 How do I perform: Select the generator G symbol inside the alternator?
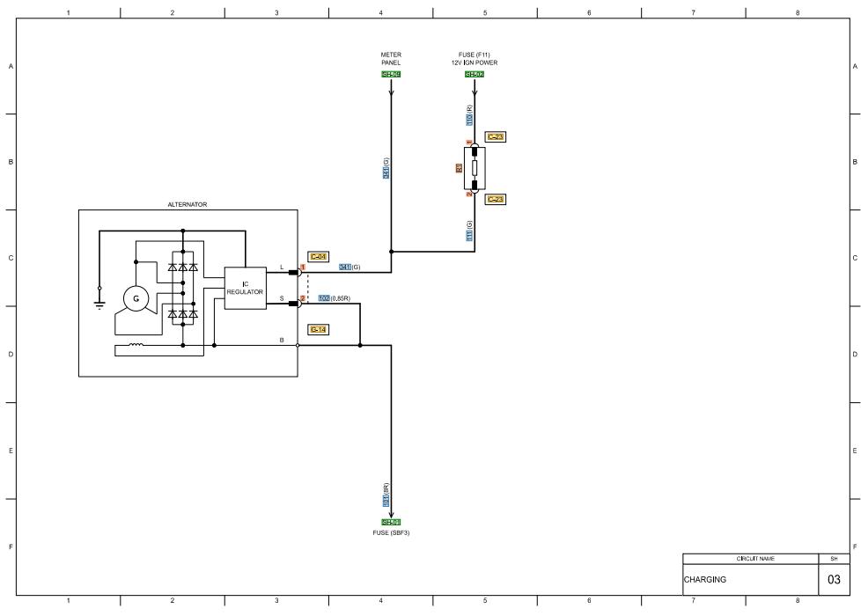click(x=136, y=299)
